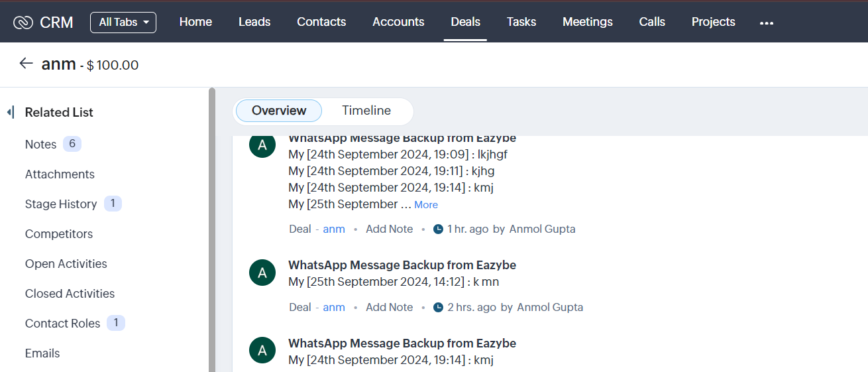The image size is (868, 372).
Task: Click the CRM brand name text
Action: click(56, 22)
